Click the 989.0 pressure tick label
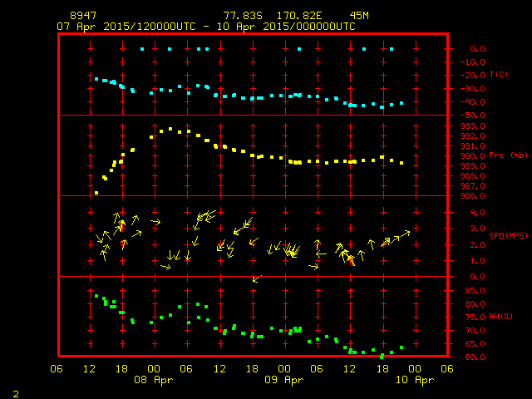Image resolution: width=532 pixels, height=399 pixels. point(473,166)
